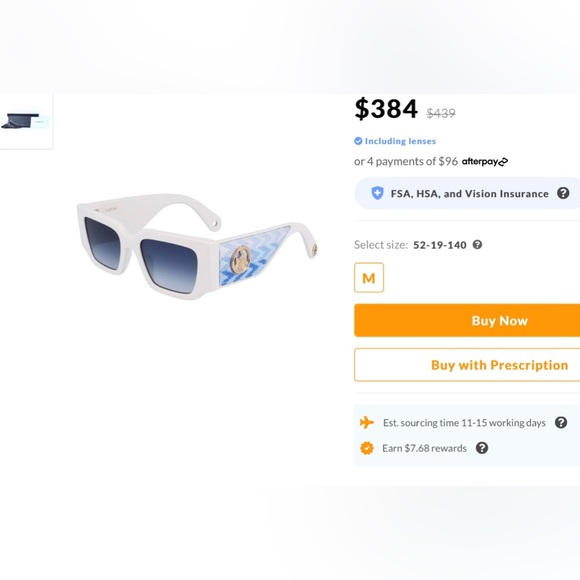This screenshot has width=580, height=580.
Task: Click the crossed-out $439 original price
Action: click(x=441, y=113)
